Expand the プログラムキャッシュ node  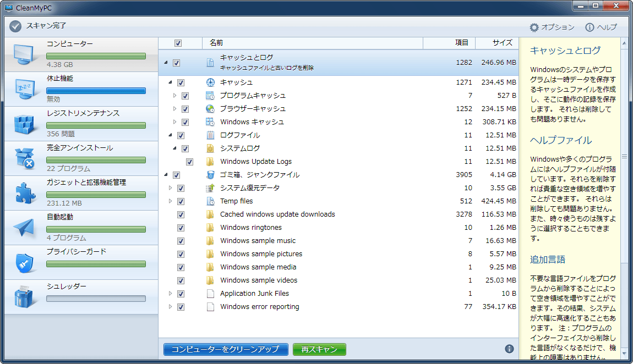point(175,96)
